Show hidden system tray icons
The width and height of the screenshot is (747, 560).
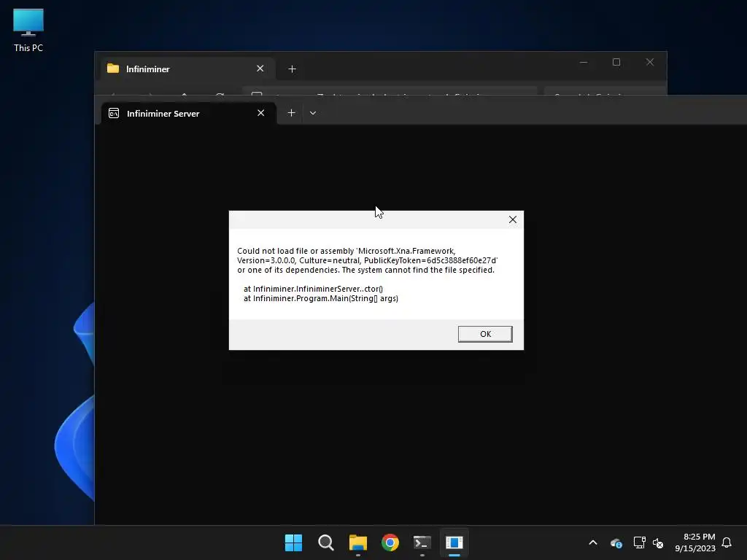(x=593, y=542)
